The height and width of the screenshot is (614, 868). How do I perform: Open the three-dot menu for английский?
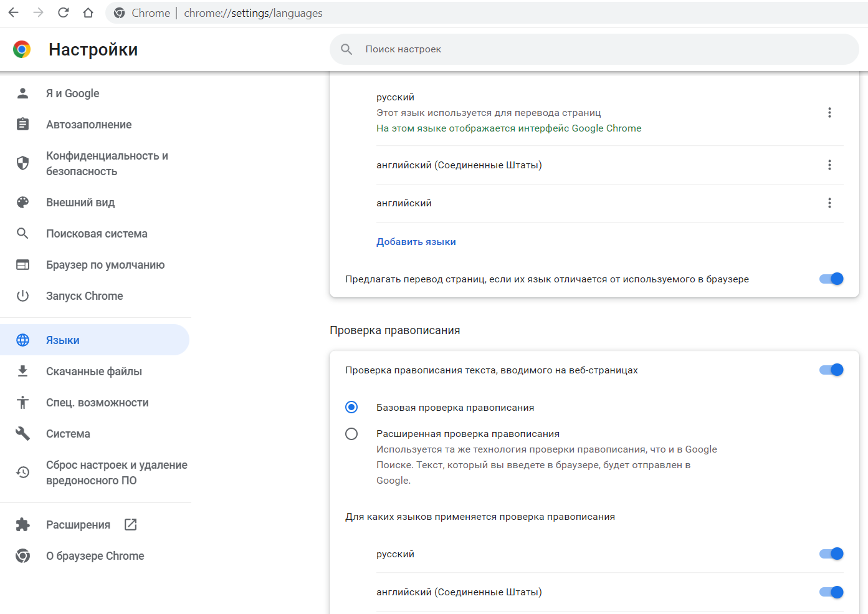pyautogui.click(x=829, y=203)
